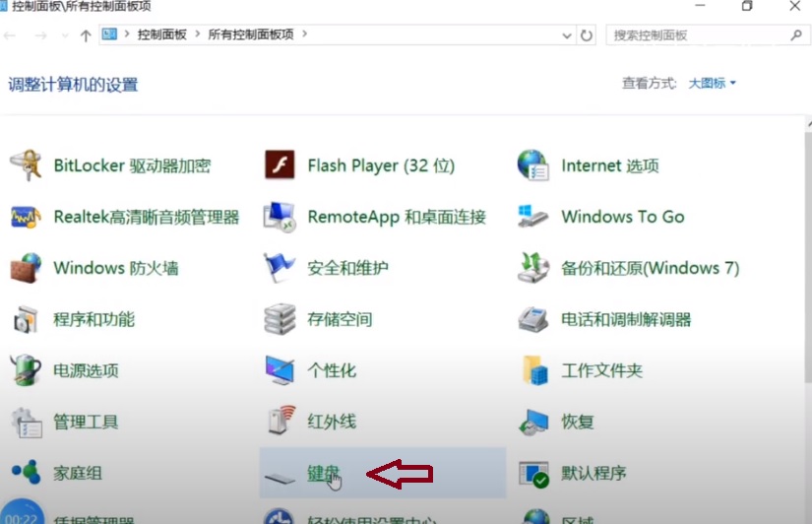Open the 安全和维护 flag icon
Image resolution: width=812 pixels, height=524 pixels.
coord(280,268)
